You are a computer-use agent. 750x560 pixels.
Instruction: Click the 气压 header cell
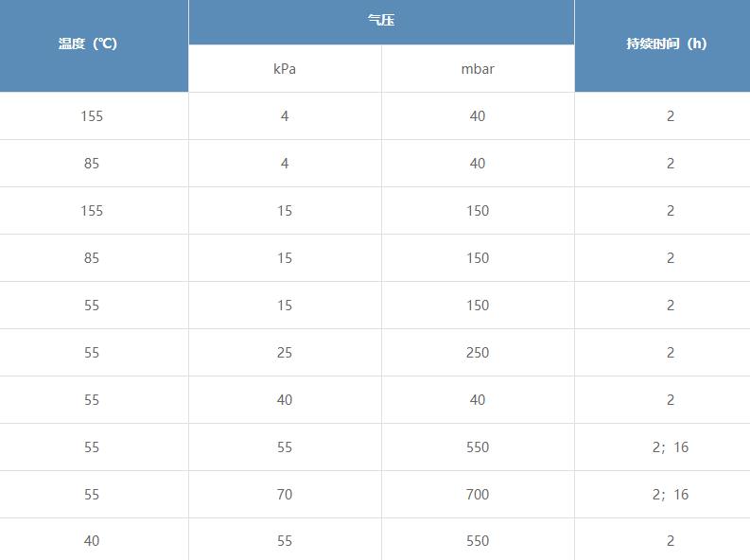pos(381,20)
